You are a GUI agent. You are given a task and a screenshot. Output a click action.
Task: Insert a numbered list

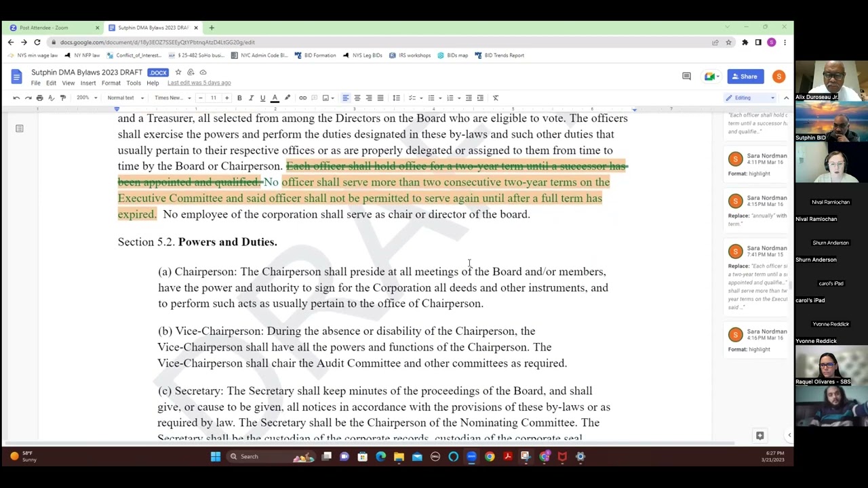coord(450,98)
